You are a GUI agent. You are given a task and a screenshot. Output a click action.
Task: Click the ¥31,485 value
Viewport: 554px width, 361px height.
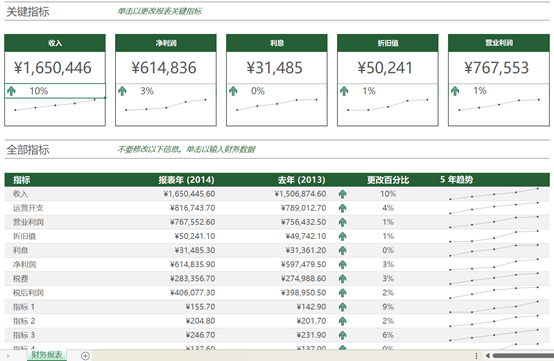(275, 68)
